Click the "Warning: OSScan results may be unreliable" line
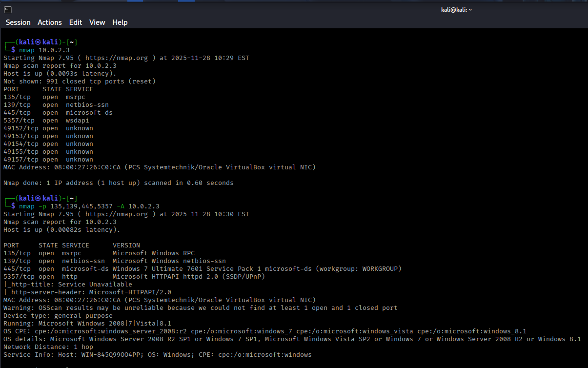 point(201,308)
